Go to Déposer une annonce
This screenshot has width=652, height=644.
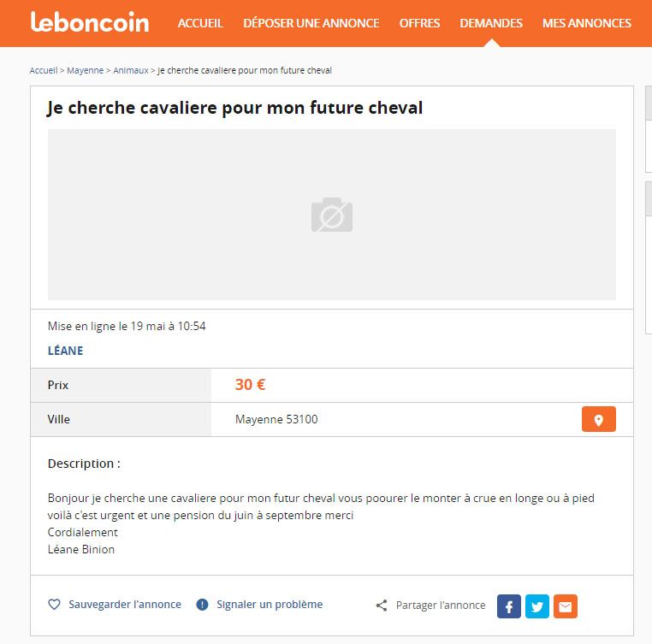pos(311,23)
